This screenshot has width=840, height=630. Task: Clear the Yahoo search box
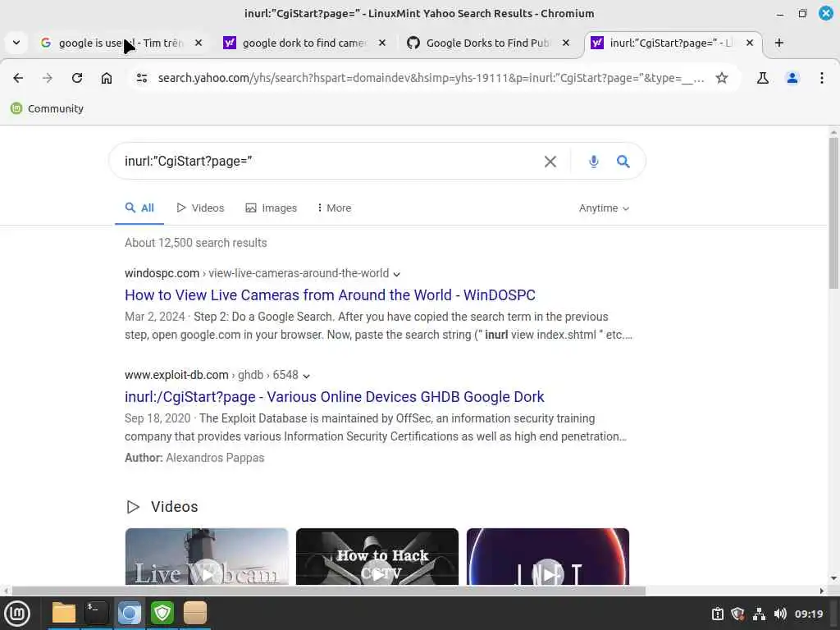tap(550, 162)
